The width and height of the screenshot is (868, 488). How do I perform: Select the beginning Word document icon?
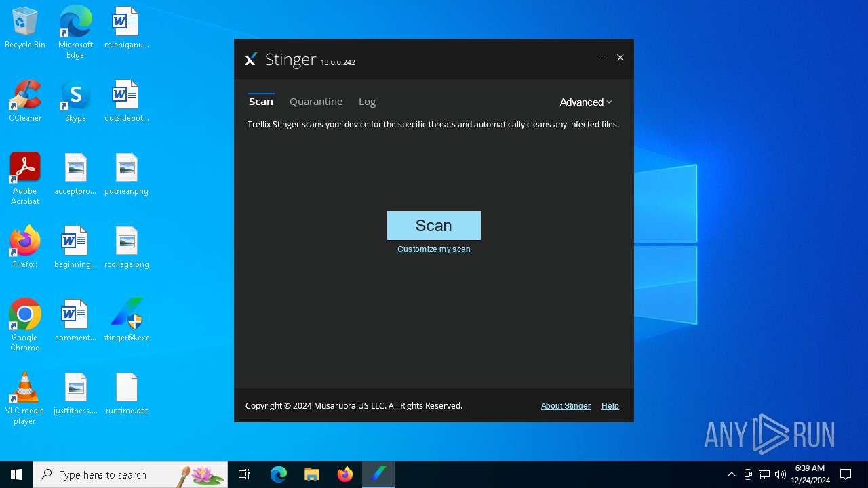75,248
